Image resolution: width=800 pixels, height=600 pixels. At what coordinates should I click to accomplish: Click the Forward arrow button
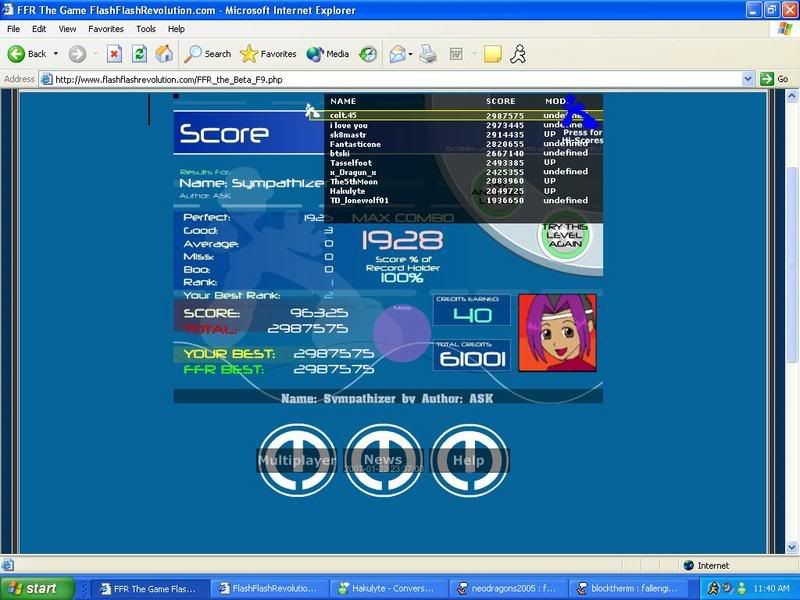pos(77,54)
